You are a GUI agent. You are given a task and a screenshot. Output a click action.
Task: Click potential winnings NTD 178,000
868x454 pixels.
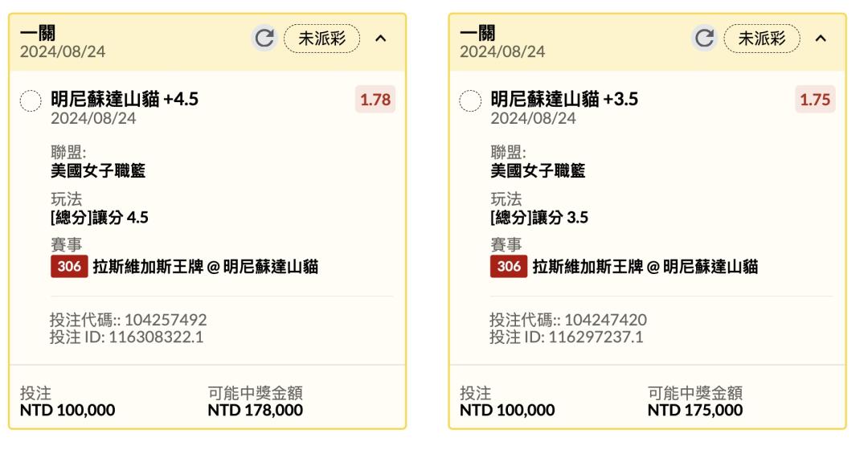point(256,411)
